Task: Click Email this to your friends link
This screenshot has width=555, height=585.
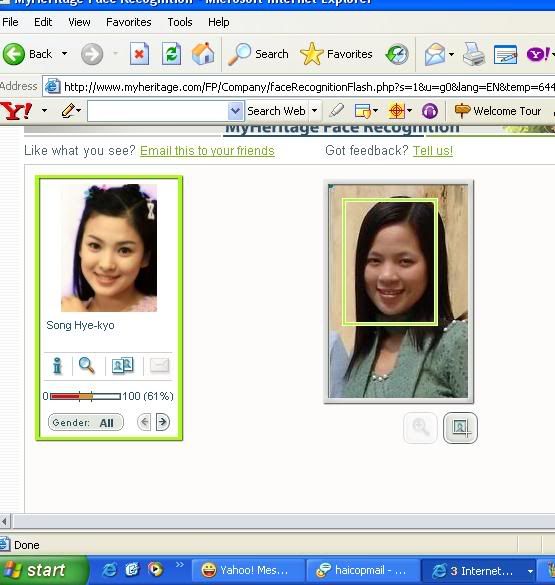Action: [207, 151]
